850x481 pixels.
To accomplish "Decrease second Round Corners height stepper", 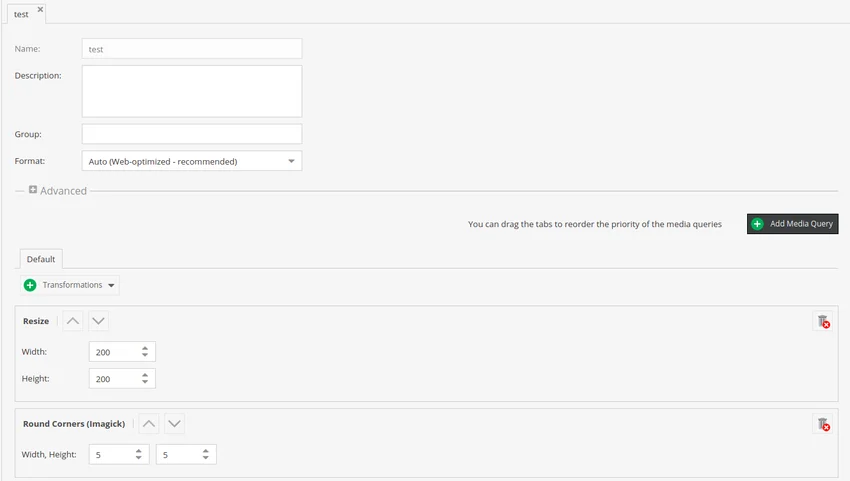I will pos(205,458).
